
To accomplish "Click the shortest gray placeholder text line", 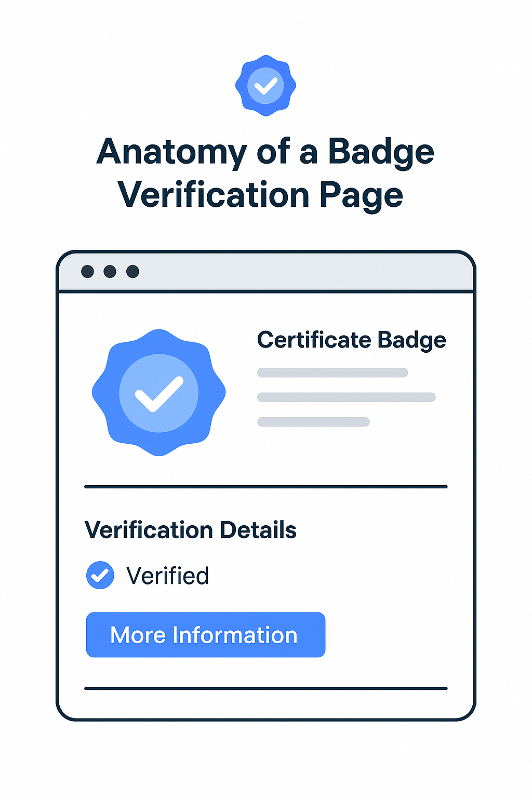I will click(x=313, y=422).
